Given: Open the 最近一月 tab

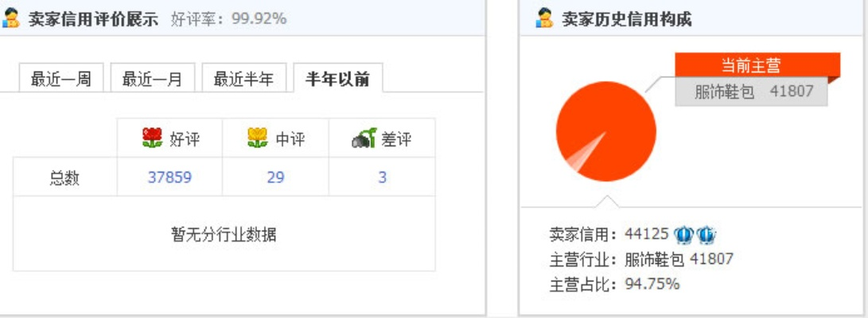Looking at the screenshot, I should click(152, 79).
